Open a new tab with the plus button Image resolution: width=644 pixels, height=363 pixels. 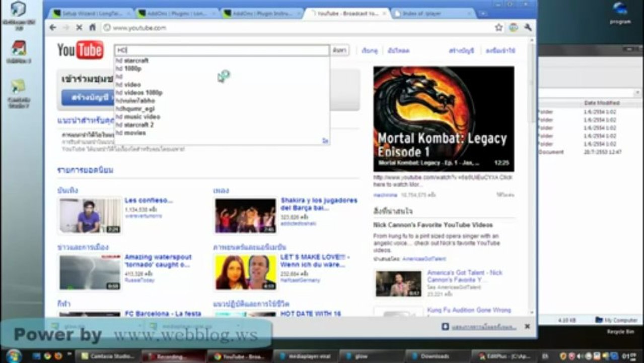(x=483, y=14)
